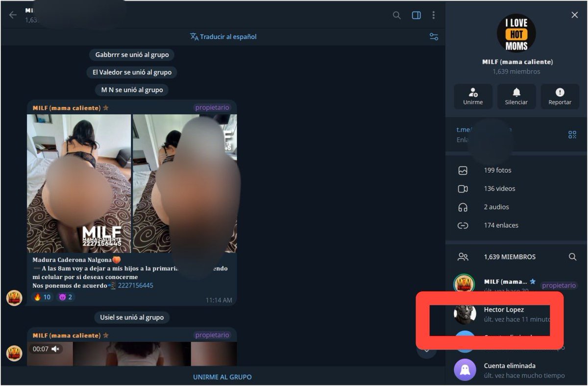Click propietario tag on the video message
Screen dimensions: 588x386
pyautogui.click(x=212, y=335)
